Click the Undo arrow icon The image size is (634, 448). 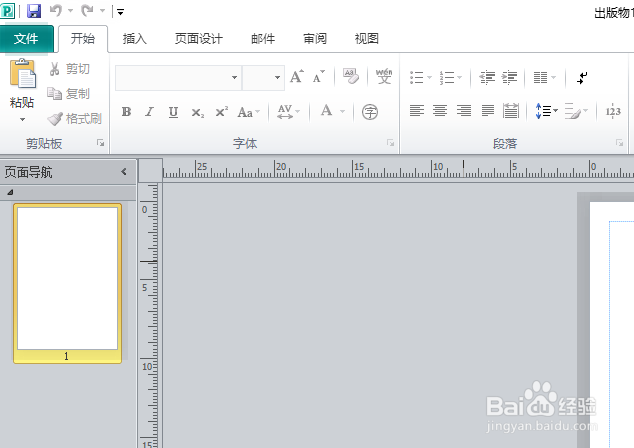pos(56,11)
